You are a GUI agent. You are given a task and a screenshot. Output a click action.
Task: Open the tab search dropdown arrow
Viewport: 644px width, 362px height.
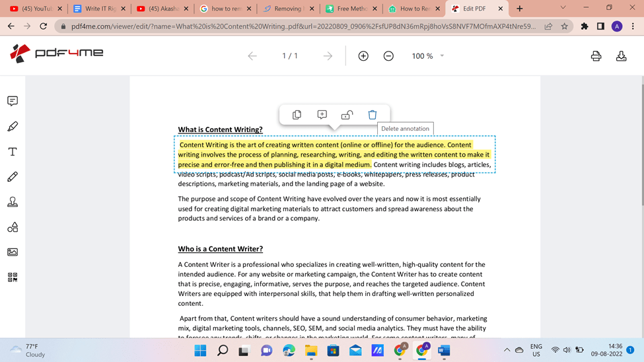(563, 8)
